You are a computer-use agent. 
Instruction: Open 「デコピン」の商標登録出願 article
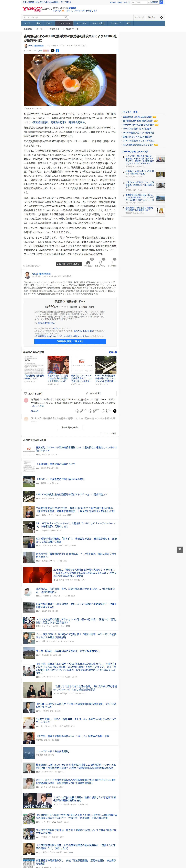pos(60,479)
